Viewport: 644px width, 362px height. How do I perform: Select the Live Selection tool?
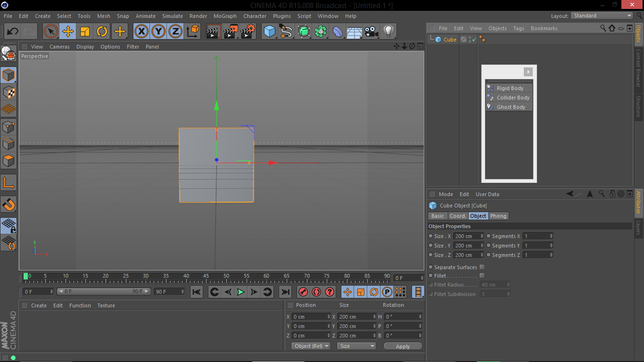coord(51,32)
